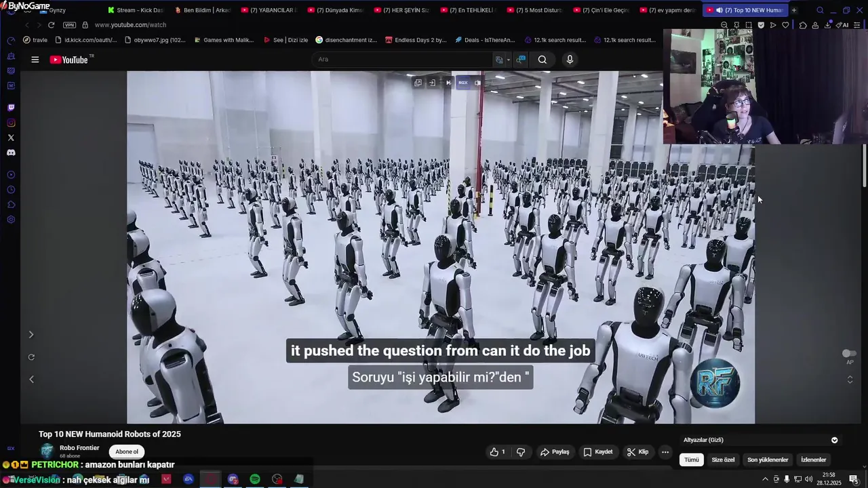
Task: Like the video with thumbs up
Action: 498,452
